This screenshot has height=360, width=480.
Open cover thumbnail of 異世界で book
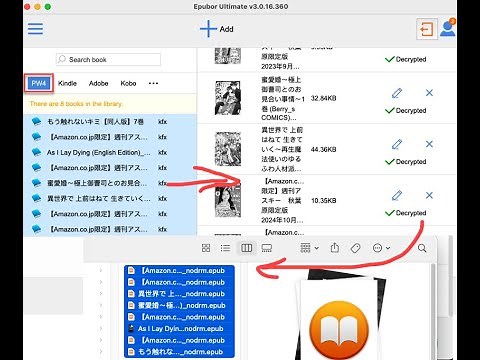228,149
